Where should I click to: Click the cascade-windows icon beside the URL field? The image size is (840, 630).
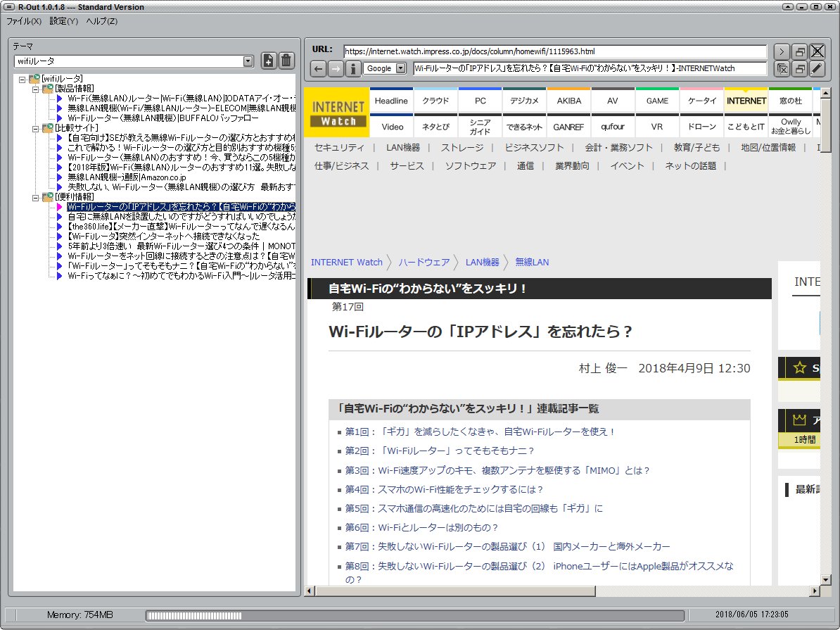coord(799,51)
